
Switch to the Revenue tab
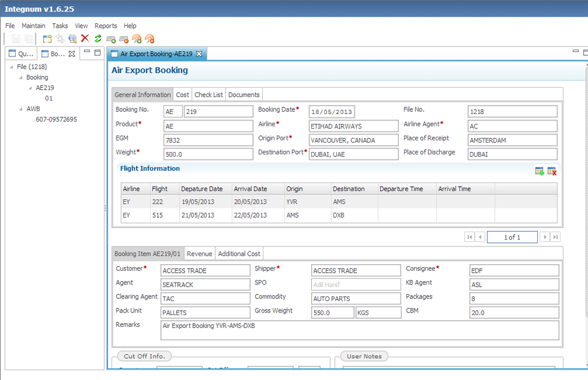199,254
